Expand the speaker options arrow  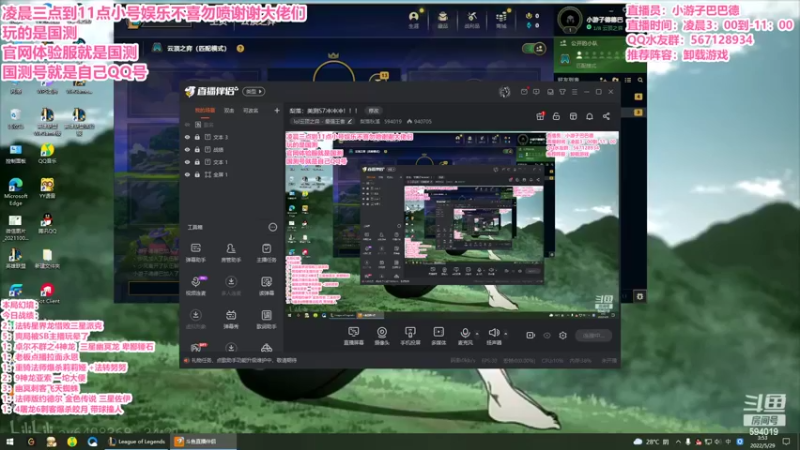pos(506,334)
